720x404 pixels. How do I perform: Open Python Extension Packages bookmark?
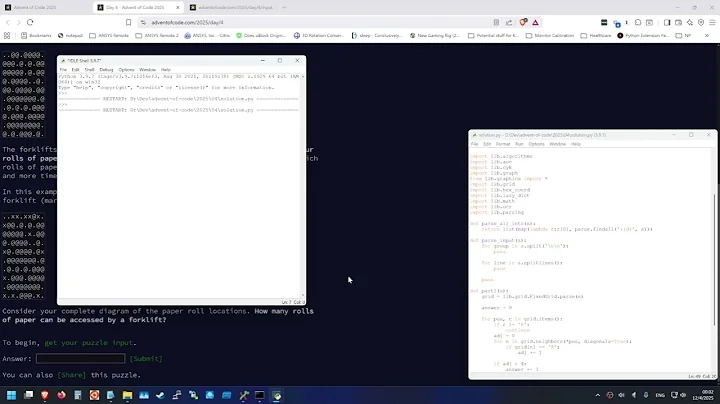(x=643, y=35)
